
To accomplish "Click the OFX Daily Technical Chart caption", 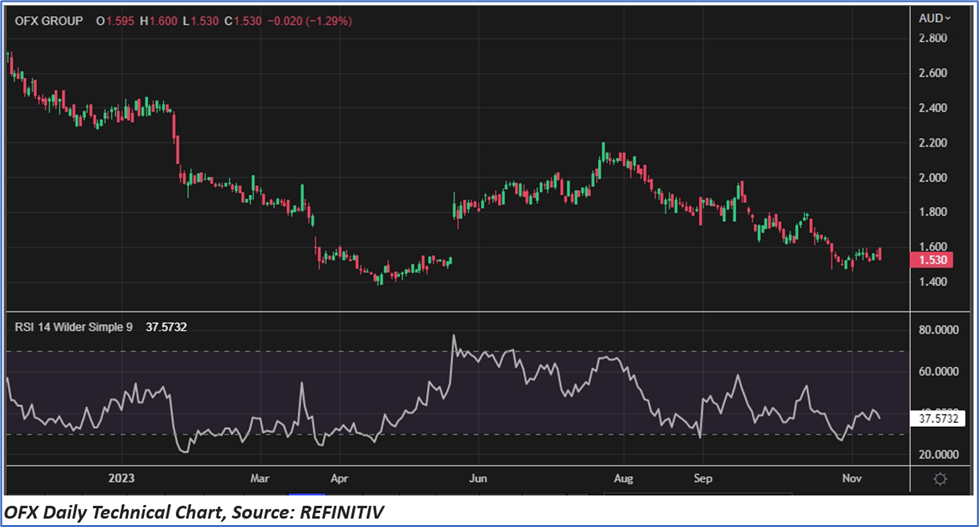I will point(194,513).
